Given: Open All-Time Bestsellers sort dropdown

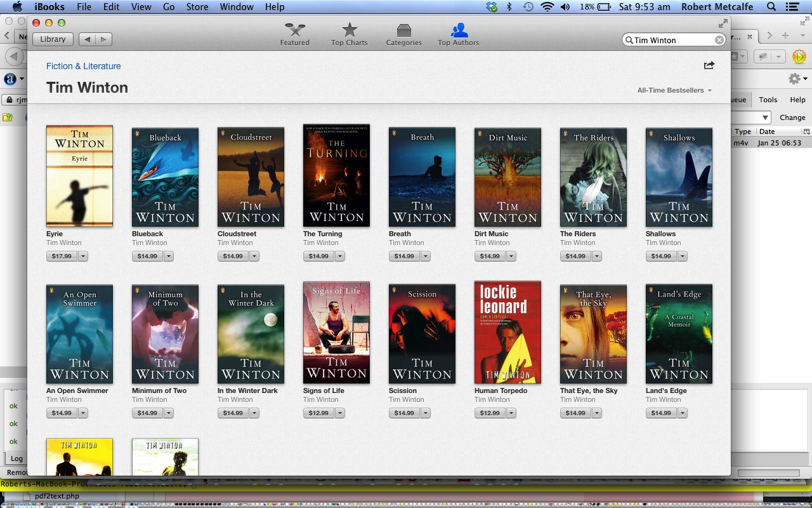Looking at the screenshot, I should coord(674,90).
